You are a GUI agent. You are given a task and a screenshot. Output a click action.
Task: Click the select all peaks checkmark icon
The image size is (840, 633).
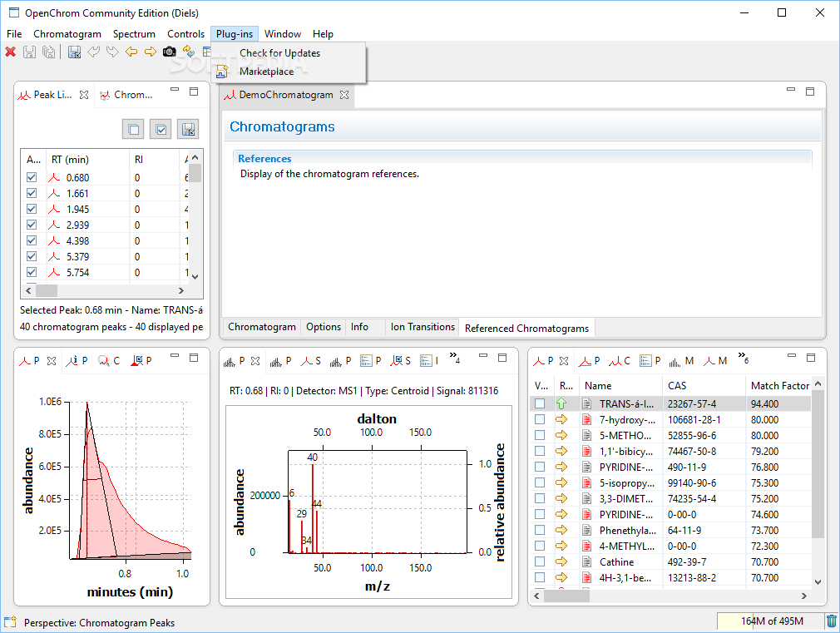pyautogui.click(x=161, y=129)
